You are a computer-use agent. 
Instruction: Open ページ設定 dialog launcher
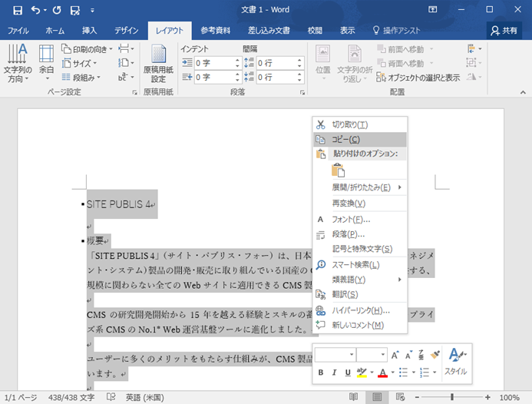pos(134,92)
